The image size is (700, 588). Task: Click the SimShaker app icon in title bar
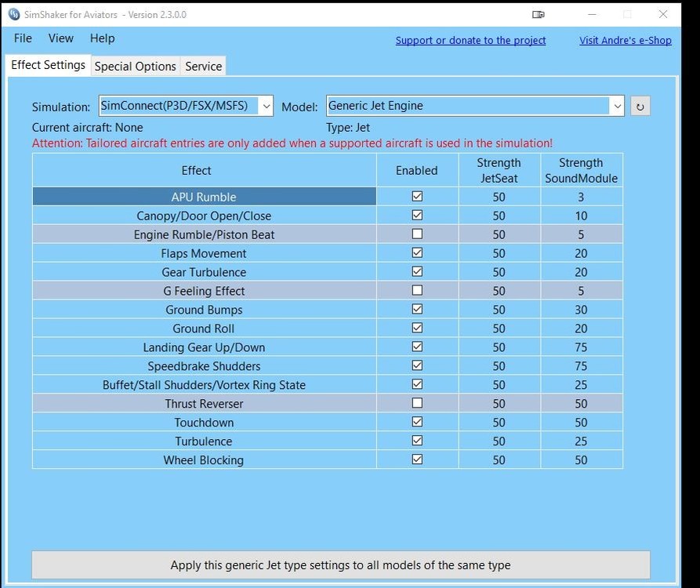coord(13,14)
